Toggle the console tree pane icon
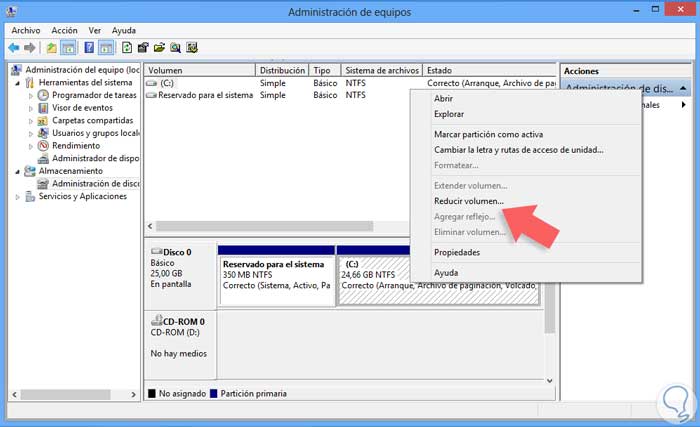 68,48
